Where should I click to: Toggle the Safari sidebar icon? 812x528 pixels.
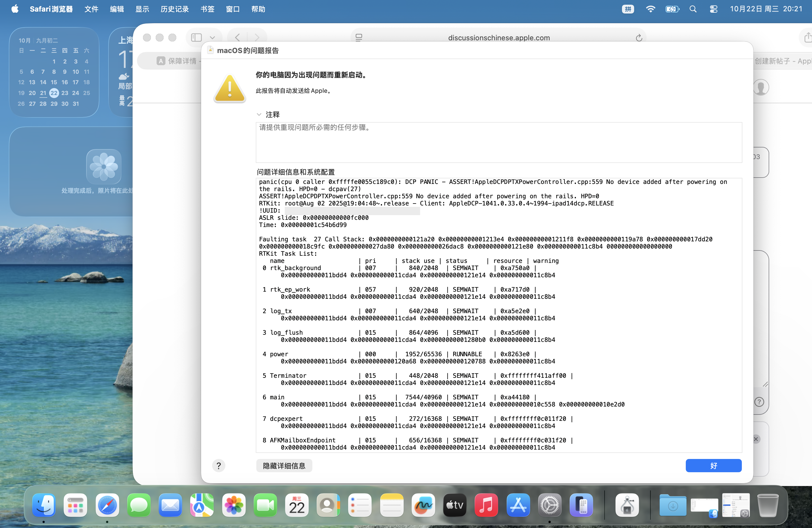point(197,38)
